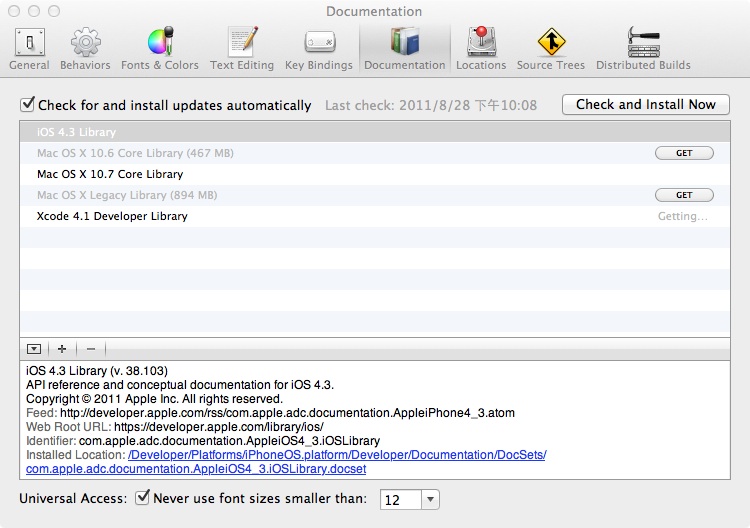This screenshot has width=750, height=528.
Task: Click Check and Install Now
Action: point(645,104)
